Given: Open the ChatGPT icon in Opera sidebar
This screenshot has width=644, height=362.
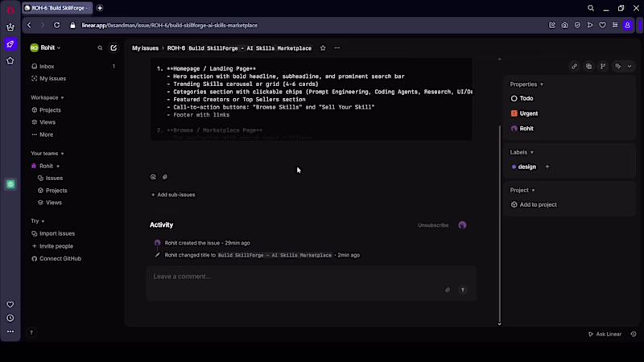Looking at the screenshot, I should [x=10, y=184].
